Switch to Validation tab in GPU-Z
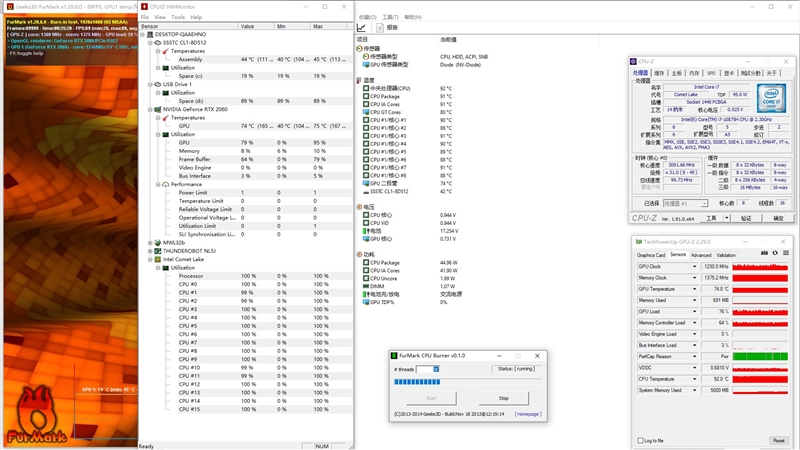 [x=726, y=255]
